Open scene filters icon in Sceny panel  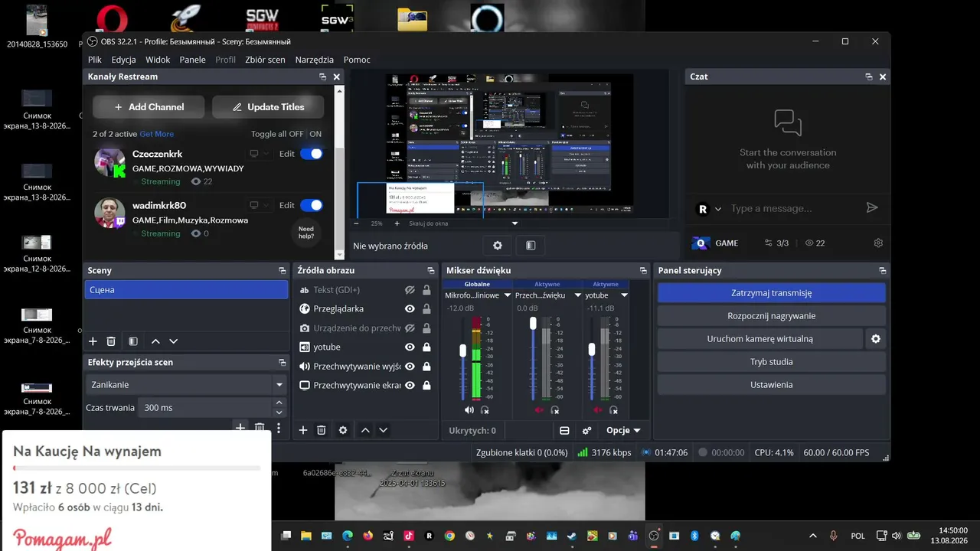[x=132, y=341]
